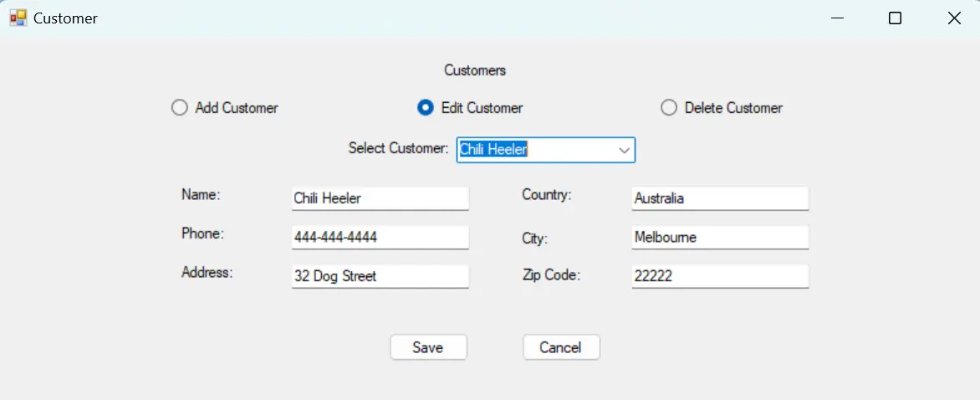Click the Save button
This screenshot has width=980, height=400.
point(428,347)
